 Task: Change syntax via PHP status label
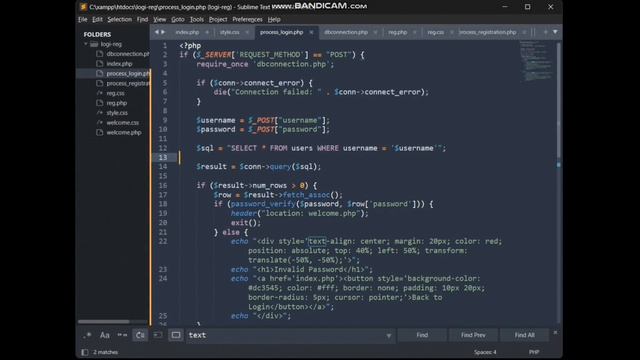[x=534, y=352]
